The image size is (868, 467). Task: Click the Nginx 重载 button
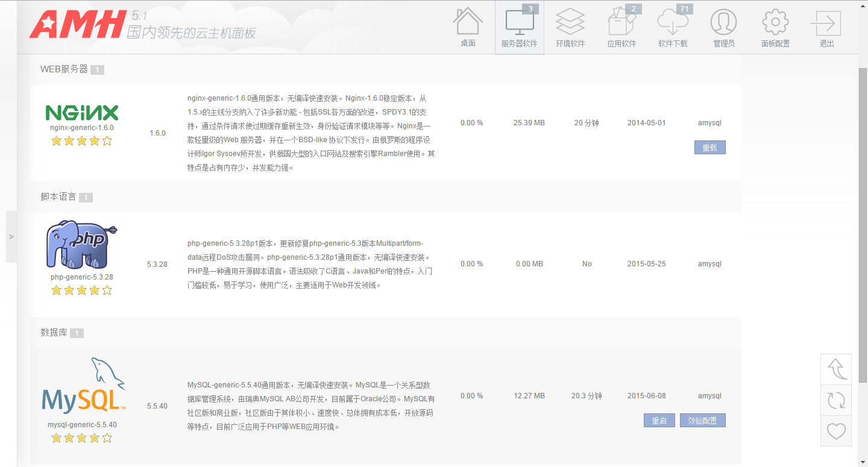click(709, 148)
